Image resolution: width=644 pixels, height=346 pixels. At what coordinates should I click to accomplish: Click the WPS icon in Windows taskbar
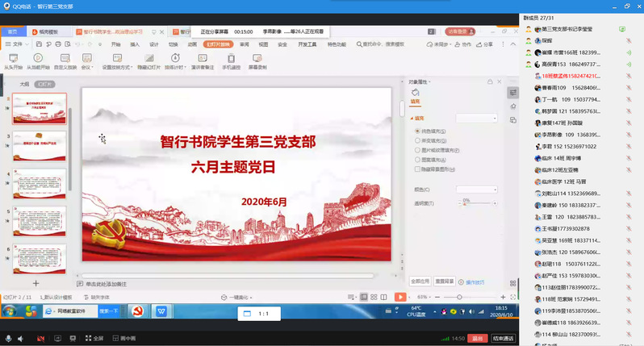click(x=161, y=311)
